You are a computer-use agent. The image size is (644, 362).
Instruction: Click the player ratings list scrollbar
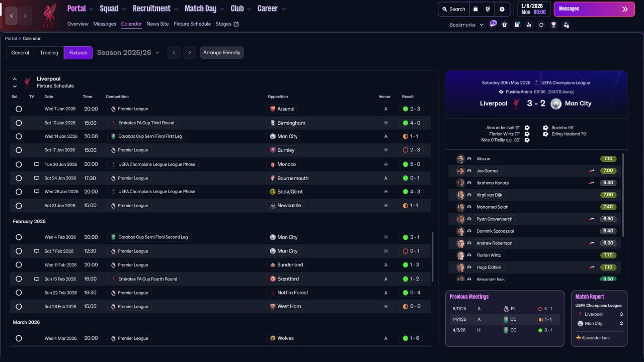tap(623, 195)
